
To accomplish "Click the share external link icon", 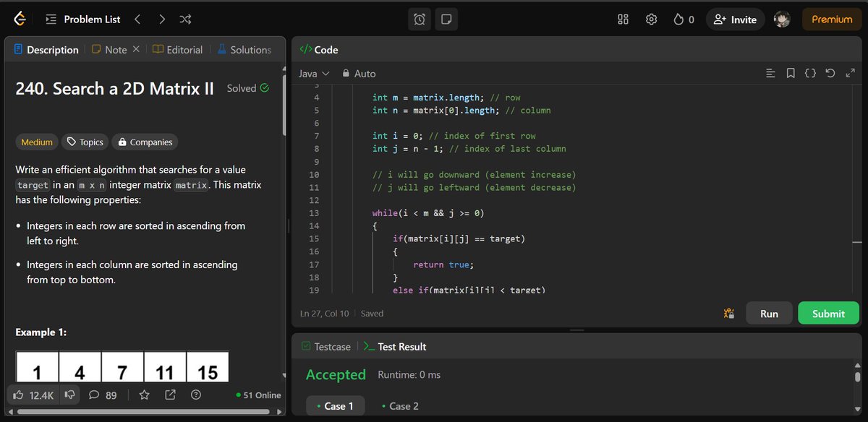I will click(x=170, y=395).
